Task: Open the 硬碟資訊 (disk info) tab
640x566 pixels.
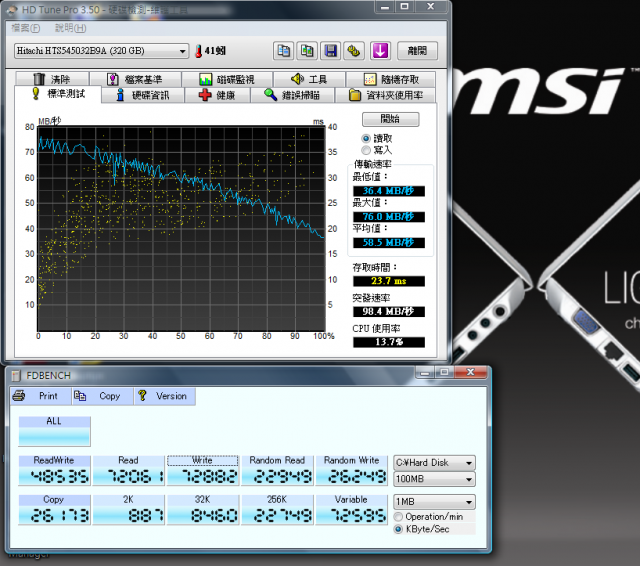Action: click(x=143, y=95)
